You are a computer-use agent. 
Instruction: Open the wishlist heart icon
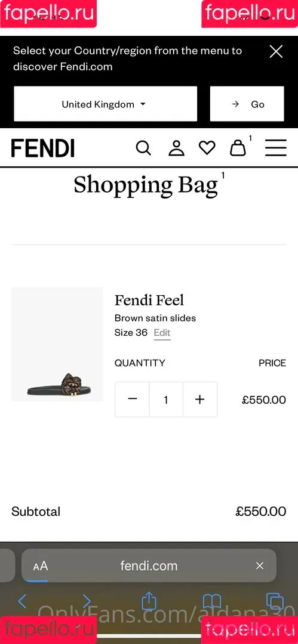207,148
